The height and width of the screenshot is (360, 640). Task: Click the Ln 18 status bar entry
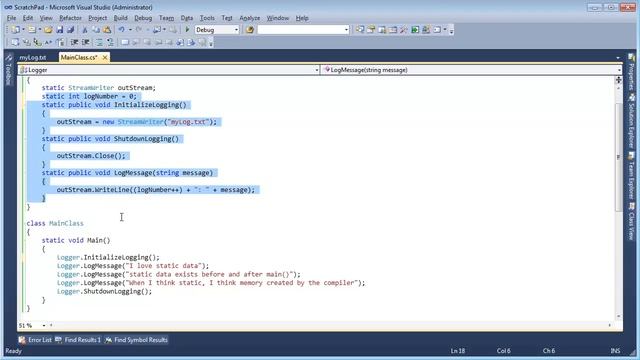tap(458, 351)
